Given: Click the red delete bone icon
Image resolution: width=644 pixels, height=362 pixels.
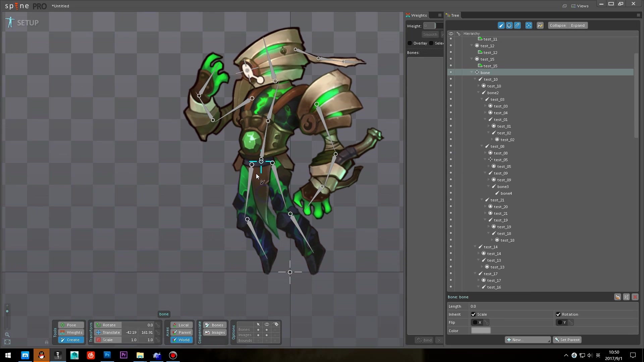Looking at the screenshot, I should [635, 297].
